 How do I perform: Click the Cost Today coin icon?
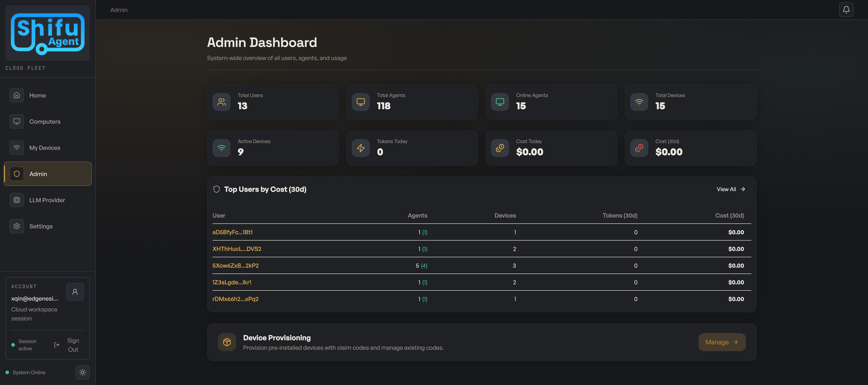tap(500, 148)
